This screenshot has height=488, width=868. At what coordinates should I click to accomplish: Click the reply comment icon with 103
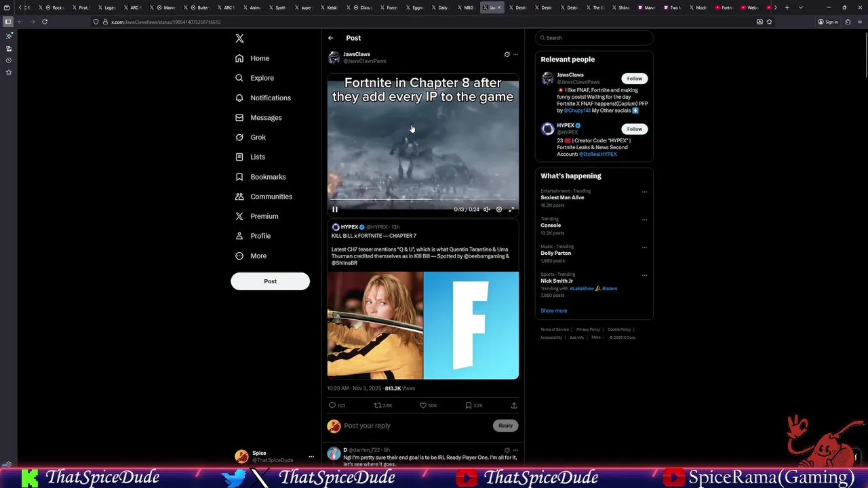pyautogui.click(x=332, y=405)
